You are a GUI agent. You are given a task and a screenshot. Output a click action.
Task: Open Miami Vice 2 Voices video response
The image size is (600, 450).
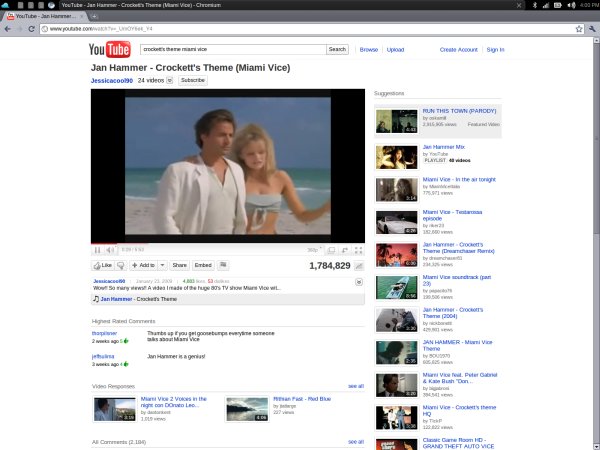pyautogui.click(x=173, y=402)
